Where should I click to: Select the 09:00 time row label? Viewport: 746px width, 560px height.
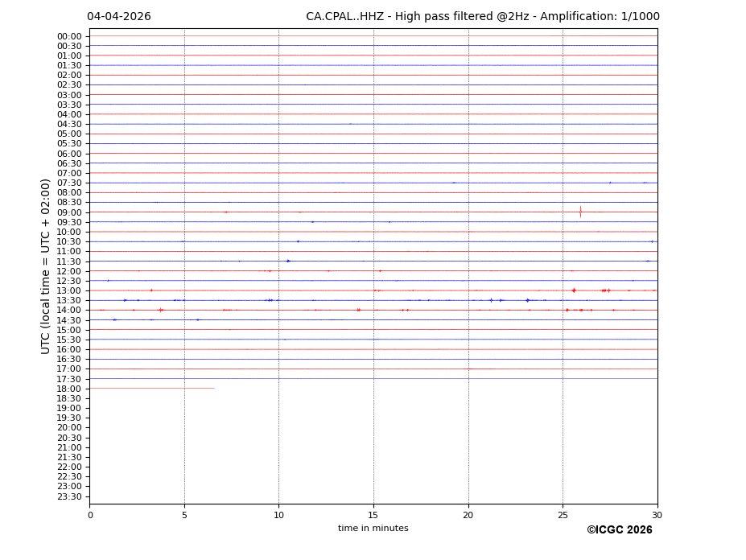pos(69,212)
